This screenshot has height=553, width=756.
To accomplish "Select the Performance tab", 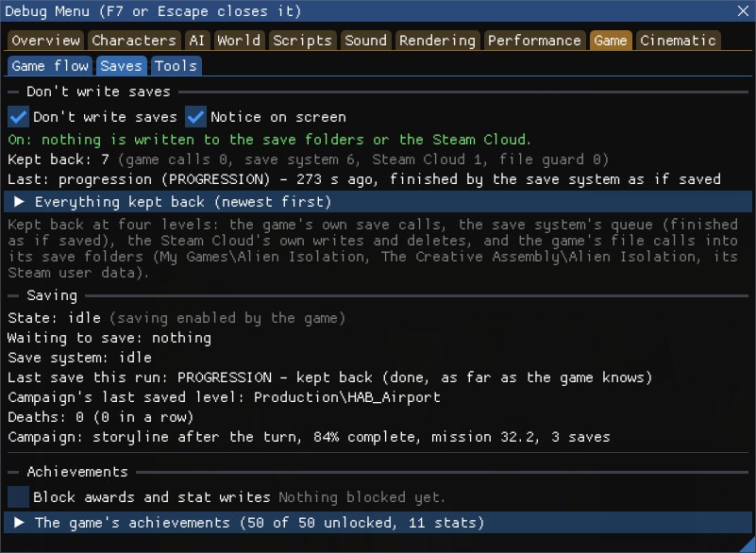I will click(x=534, y=41).
